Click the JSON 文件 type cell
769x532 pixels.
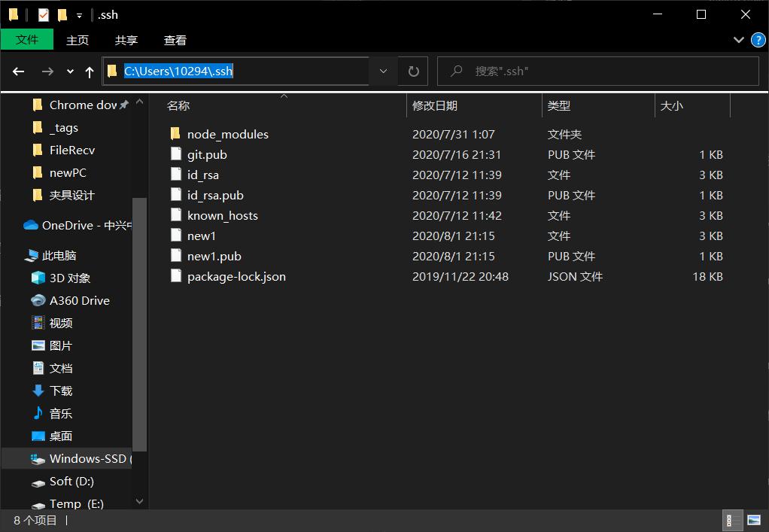[x=575, y=277]
